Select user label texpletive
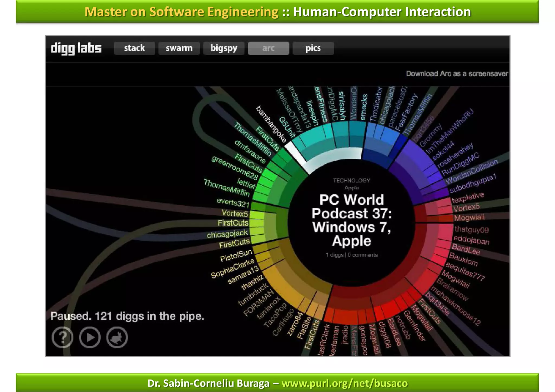This screenshot has width=555, height=392. tap(468, 197)
